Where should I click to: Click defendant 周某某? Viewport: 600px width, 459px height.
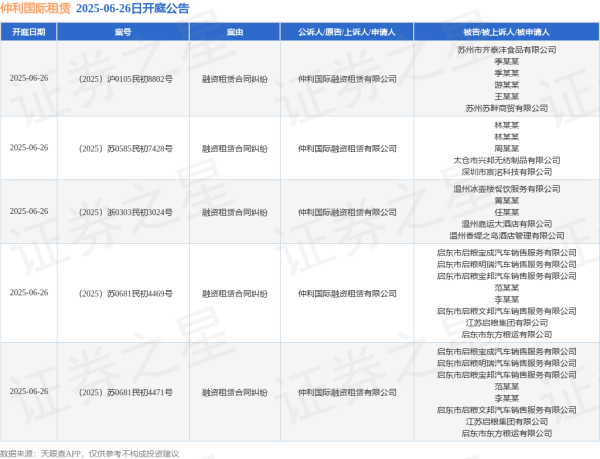click(507, 148)
